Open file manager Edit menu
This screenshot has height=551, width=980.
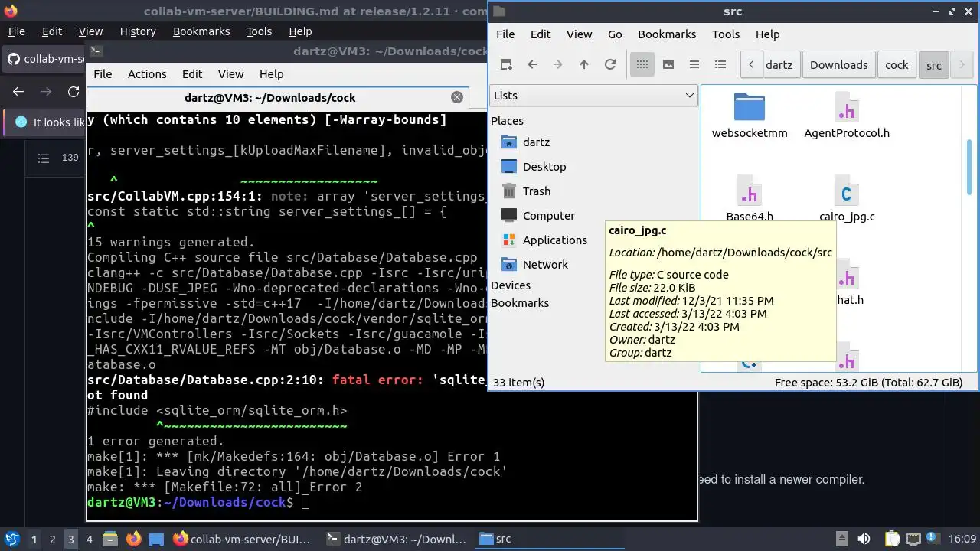pyautogui.click(x=541, y=34)
